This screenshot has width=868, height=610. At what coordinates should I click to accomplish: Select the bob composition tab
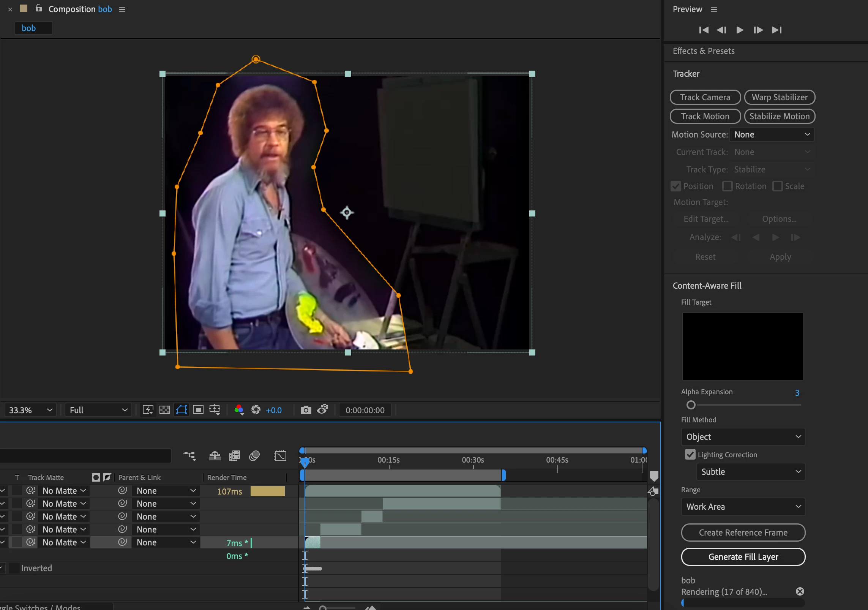coord(33,28)
